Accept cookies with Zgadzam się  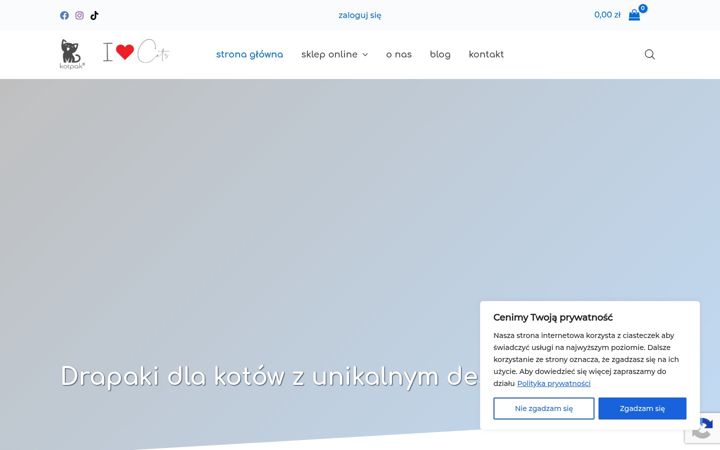(642, 408)
